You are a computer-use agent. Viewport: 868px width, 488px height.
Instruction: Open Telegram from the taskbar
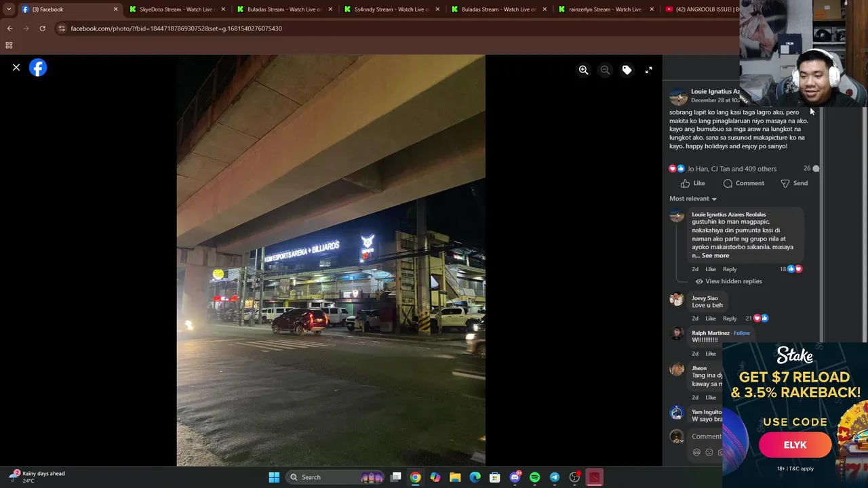coord(554,477)
